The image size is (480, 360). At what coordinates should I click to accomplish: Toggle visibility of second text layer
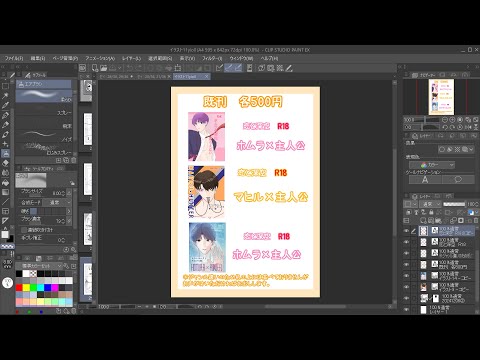point(406,242)
